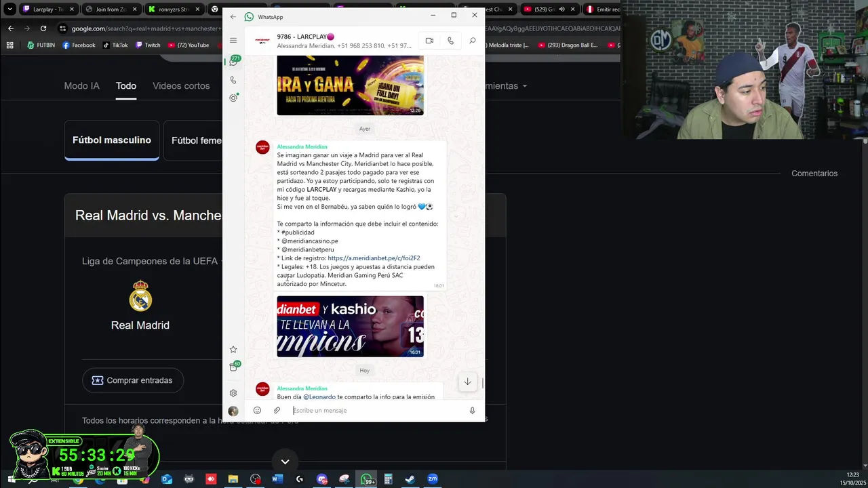
Task: Go back using WhatsApp back arrow
Action: click(233, 17)
